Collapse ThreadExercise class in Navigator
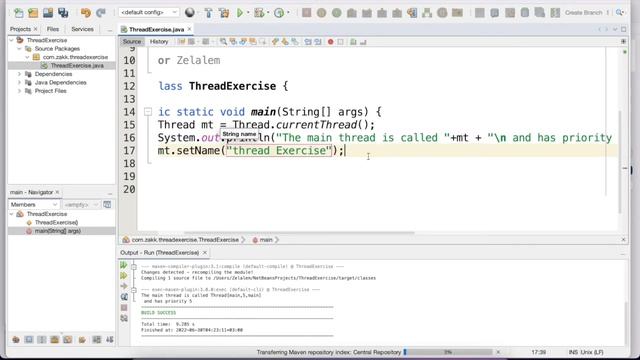The height and width of the screenshot is (360, 640). coord(11,214)
